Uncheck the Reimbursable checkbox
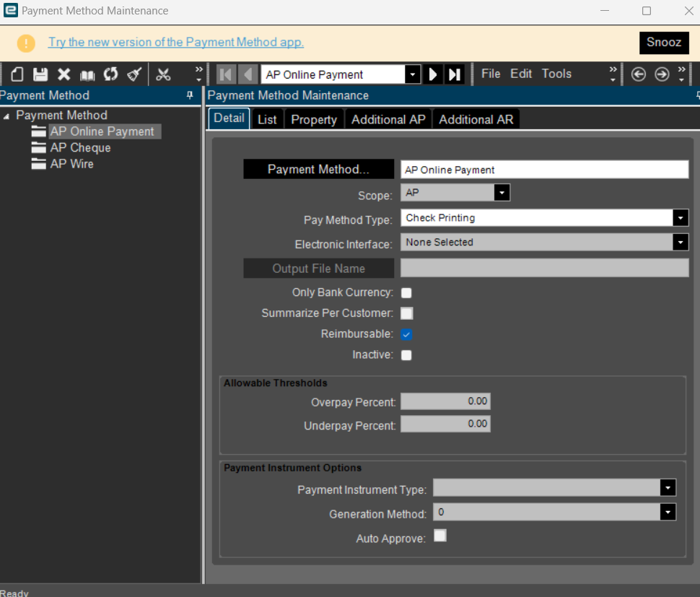 click(406, 334)
